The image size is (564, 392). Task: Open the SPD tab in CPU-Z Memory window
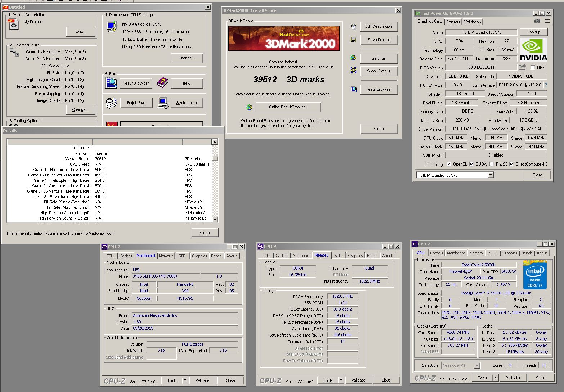click(338, 256)
